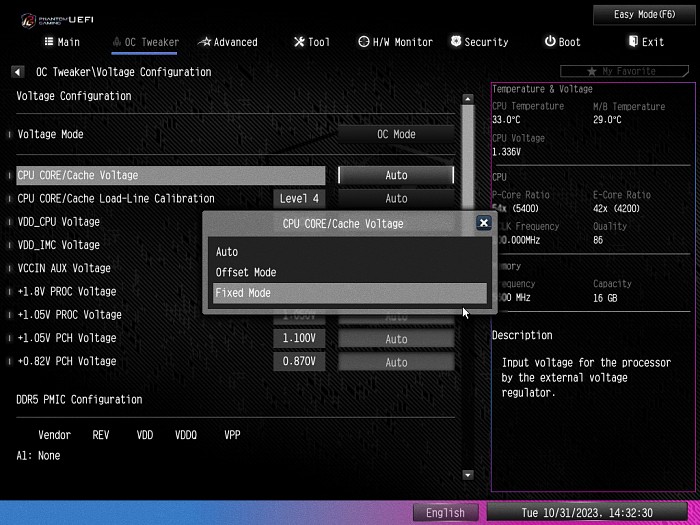This screenshot has width=700, height=525.
Task: Close the CPU CORE/Cache Voltage popup
Action: [x=483, y=223]
